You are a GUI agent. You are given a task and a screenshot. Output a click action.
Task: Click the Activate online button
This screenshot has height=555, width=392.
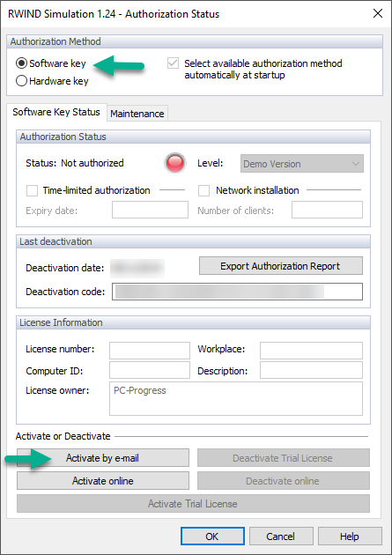pos(103,481)
